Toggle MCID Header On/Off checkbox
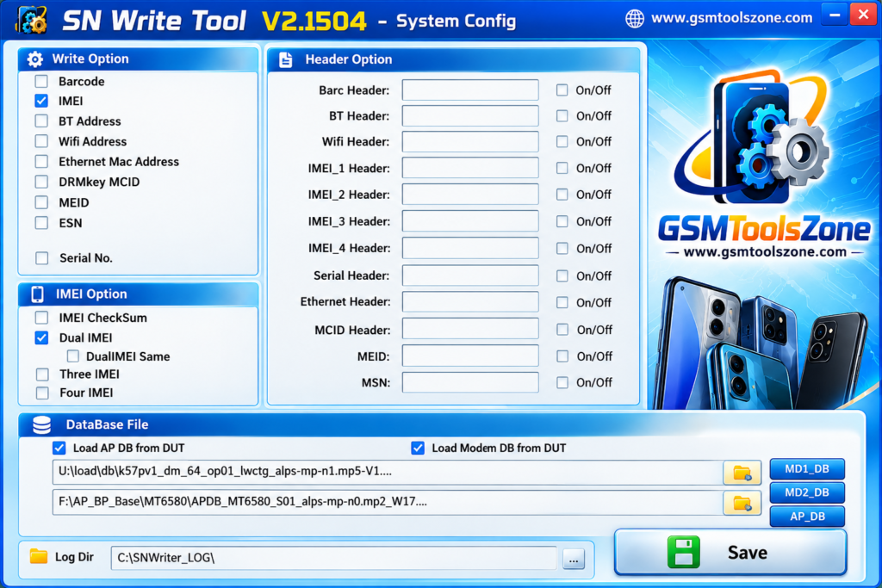This screenshot has width=882, height=588. point(562,330)
